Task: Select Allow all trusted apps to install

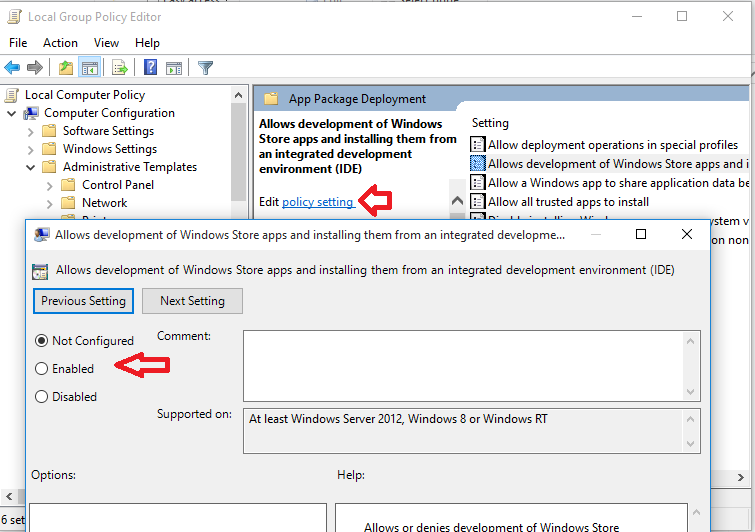Action: 568,202
